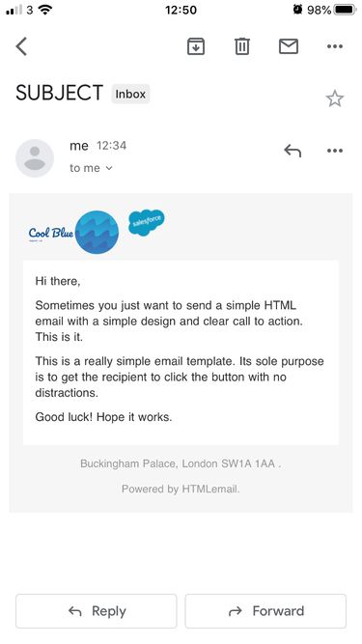Mark as unread with the envelope icon
Screen dimensions: 362x644
tap(289, 46)
